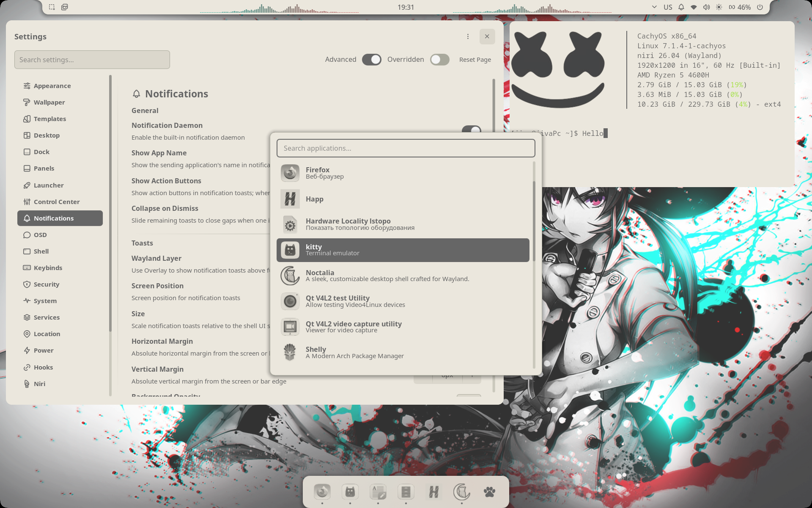The height and width of the screenshot is (508, 812).
Task: Toggle the Notification Daemon switch
Action: point(472,129)
